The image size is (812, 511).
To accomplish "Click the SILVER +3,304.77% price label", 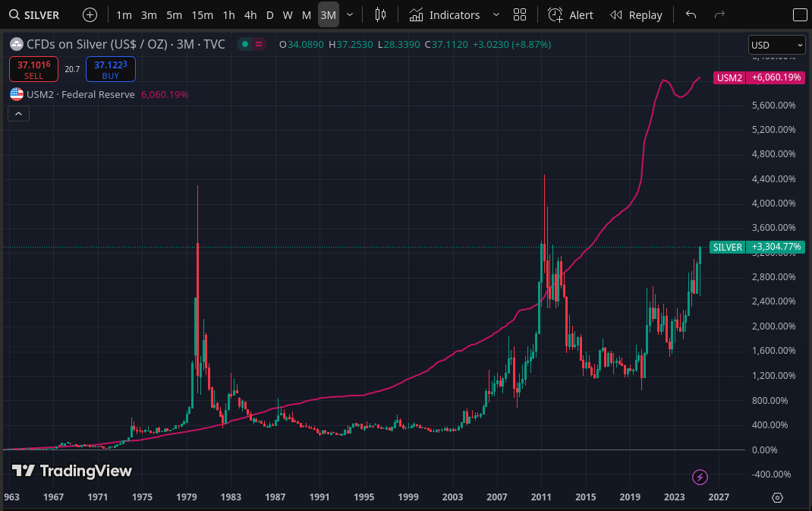I will [x=757, y=248].
